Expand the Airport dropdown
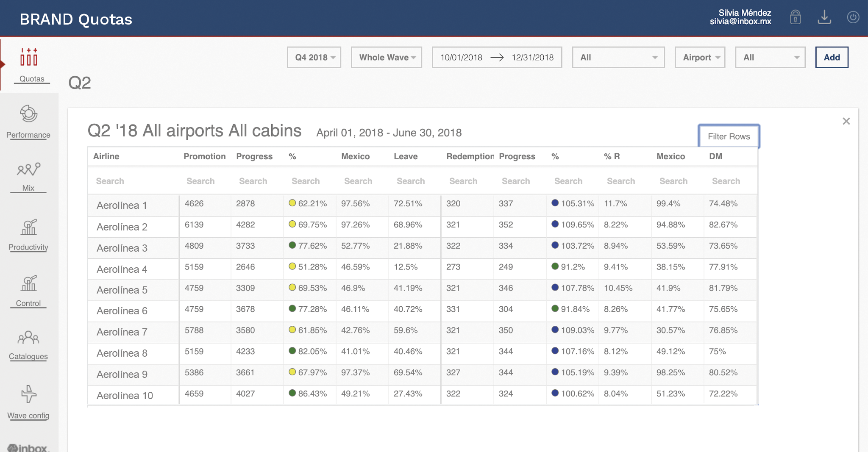 [x=700, y=58]
